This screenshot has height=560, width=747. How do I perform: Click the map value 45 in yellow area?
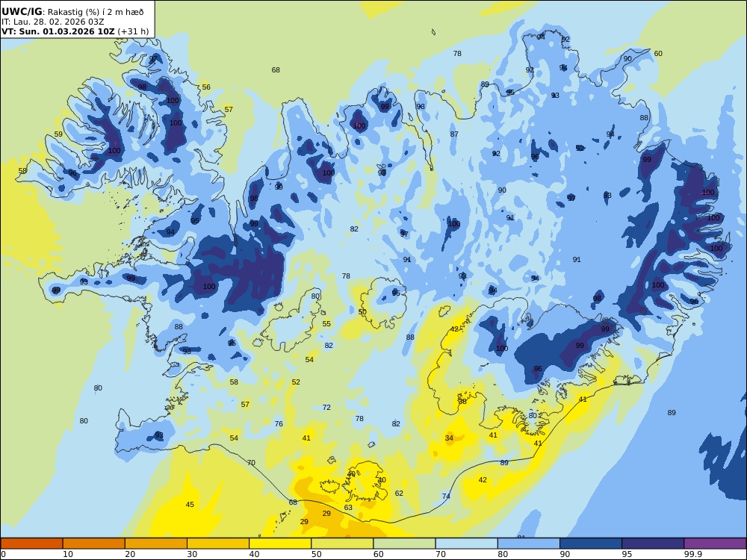190,504
